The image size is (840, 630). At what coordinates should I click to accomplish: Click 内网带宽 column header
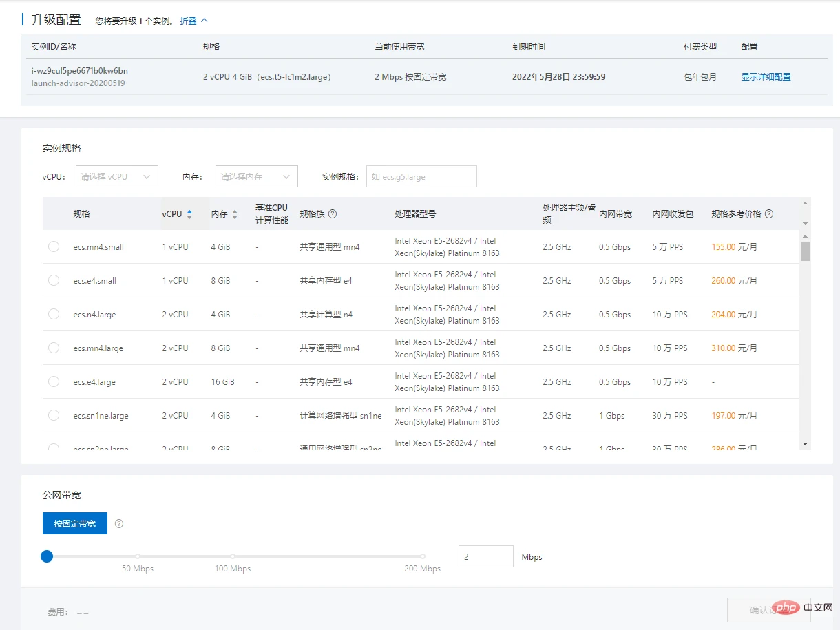click(616, 214)
